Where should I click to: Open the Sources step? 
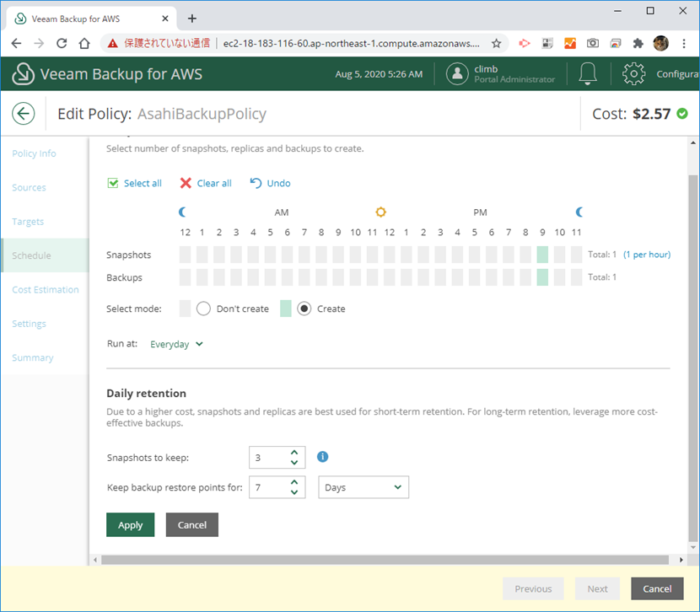tap(29, 187)
